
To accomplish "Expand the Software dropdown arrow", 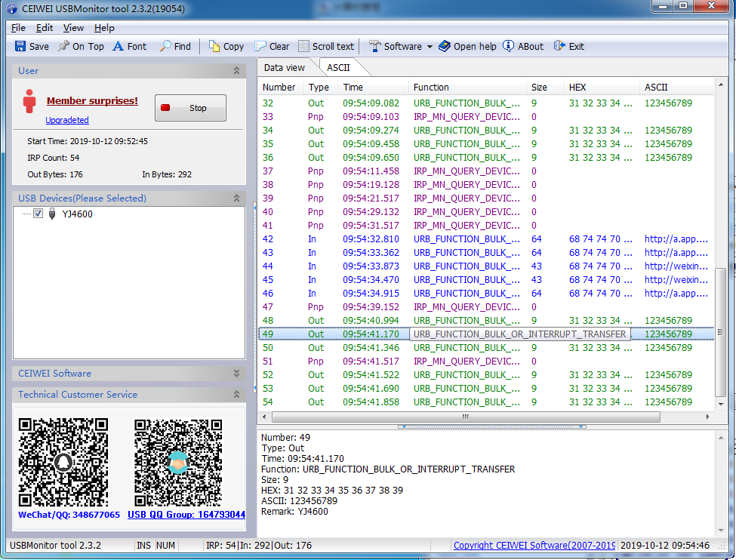I will click(430, 47).
